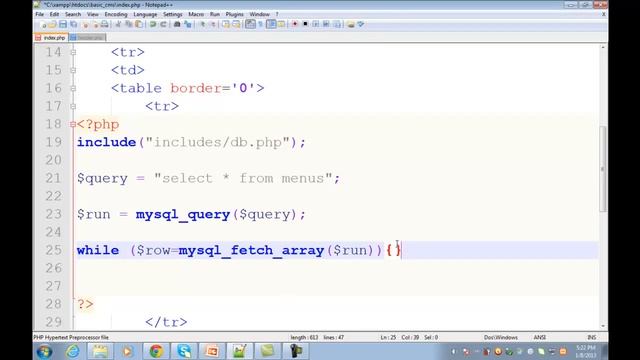Click vertical scrollbar down arrow
640x360 pixels.
pyautogui.click(x=603, y=326)
